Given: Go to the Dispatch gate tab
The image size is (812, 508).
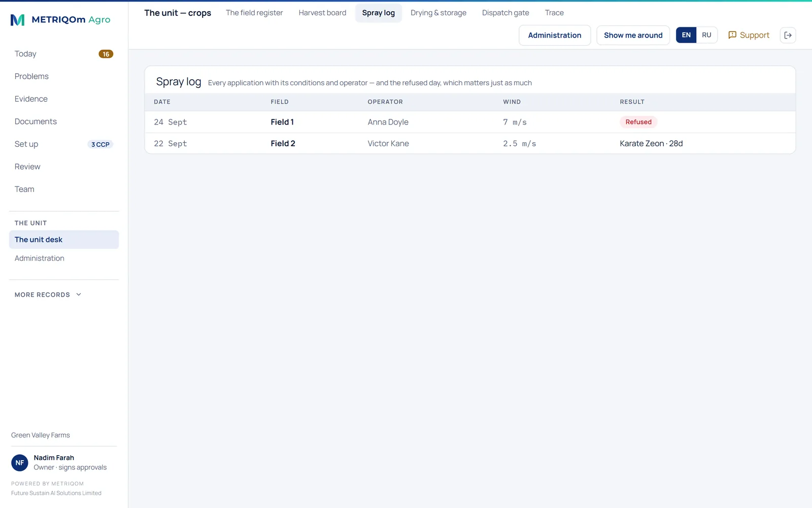Looking at the screenshot, I should click(505, 13).
